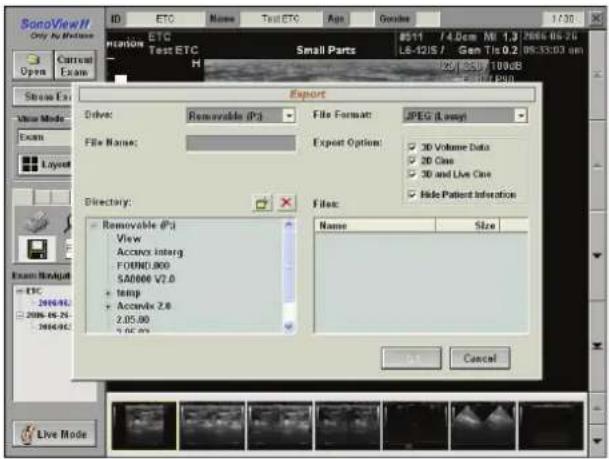Screen dimensions: 609x459
Task: Click the fifth, mostly dark thumbnail
Action: [415, 426]
